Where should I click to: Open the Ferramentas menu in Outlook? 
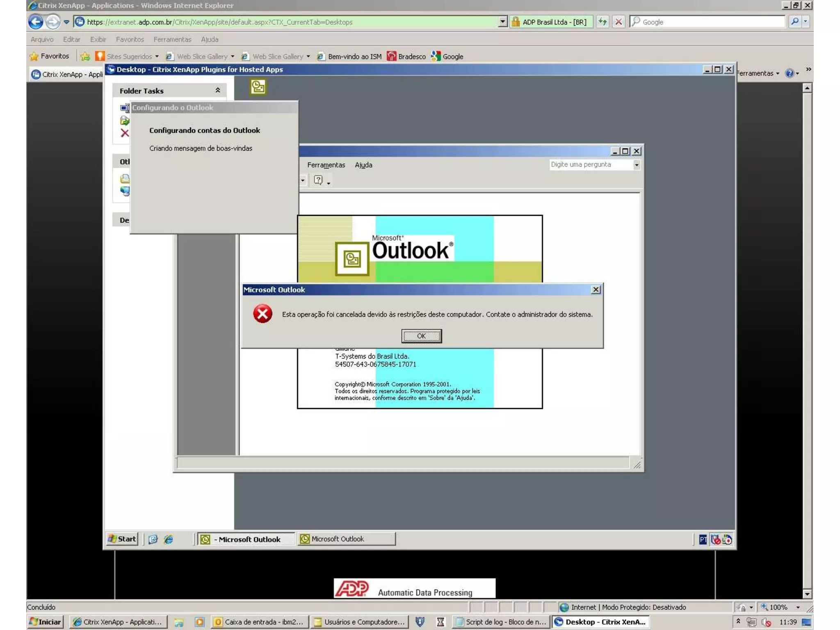[326, 165]
